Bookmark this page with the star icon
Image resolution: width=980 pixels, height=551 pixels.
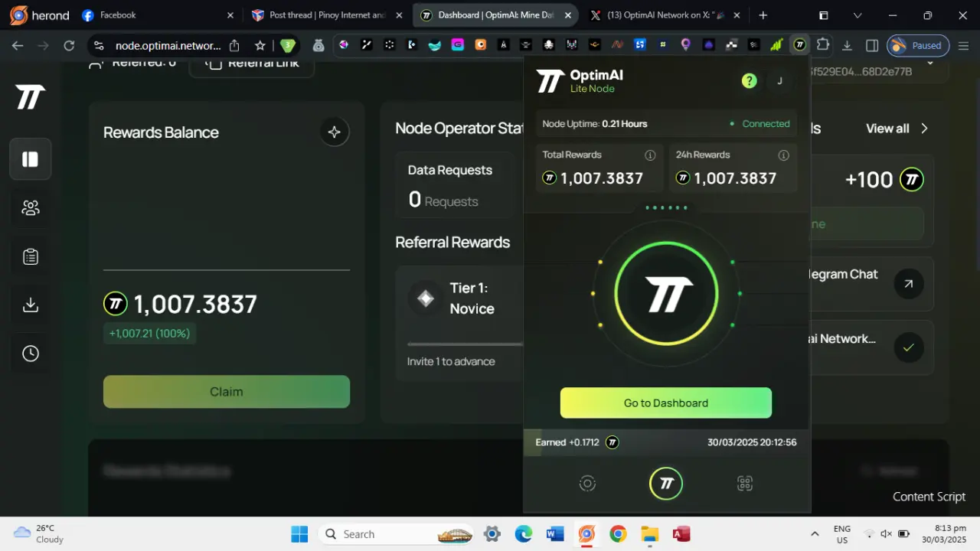coord(260,45)
